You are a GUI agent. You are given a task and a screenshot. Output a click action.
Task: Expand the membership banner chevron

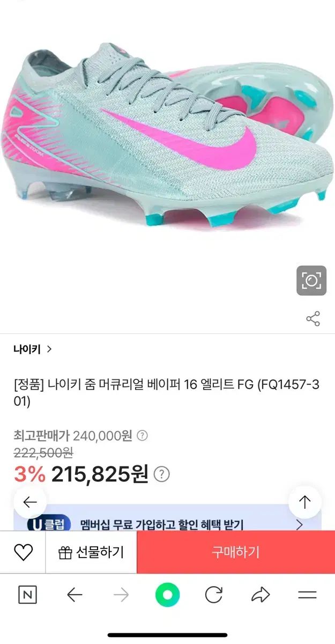pos(300,524)
